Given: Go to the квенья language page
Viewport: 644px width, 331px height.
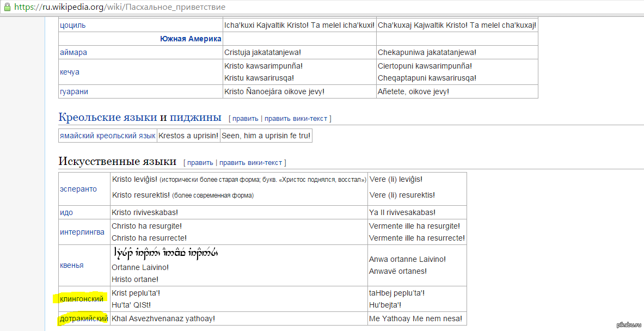Looking at the screenshot, I should (72, 266).
